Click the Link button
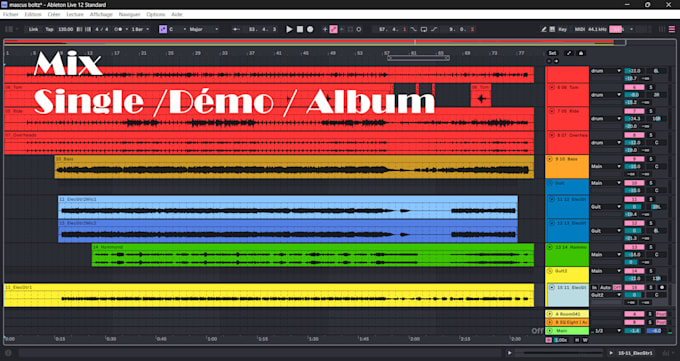 pos(33,30)
